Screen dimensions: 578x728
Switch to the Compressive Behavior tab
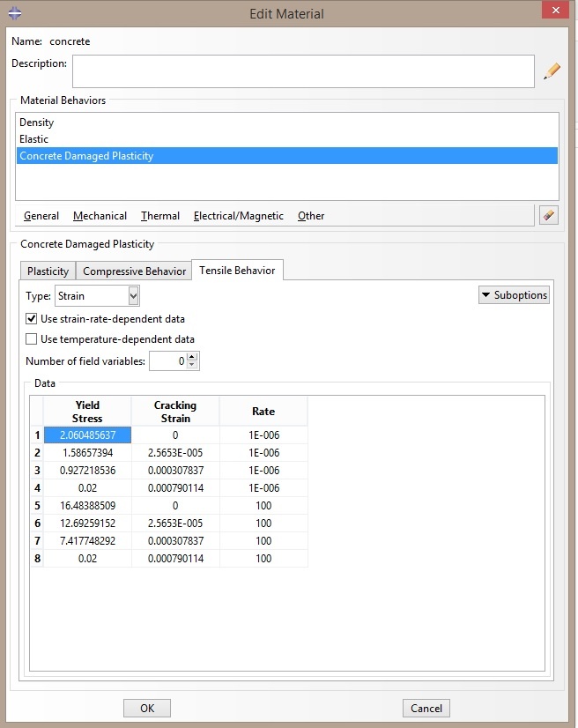[x=134, y=271]
